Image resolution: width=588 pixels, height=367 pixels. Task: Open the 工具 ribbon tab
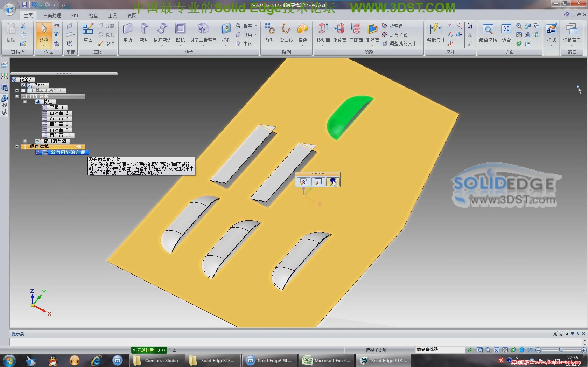pyautogui.click(x=113, y=15)
